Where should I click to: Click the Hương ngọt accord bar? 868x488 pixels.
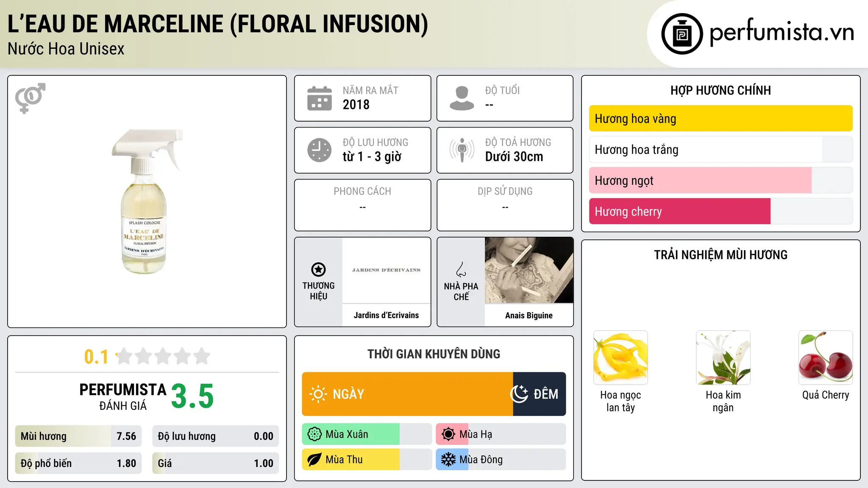[721, 180]
